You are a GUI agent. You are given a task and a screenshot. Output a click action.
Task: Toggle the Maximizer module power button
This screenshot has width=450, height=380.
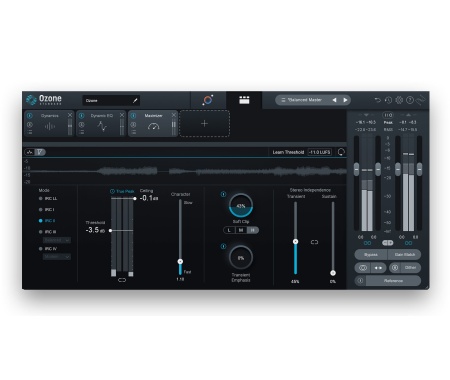[133, 116]
